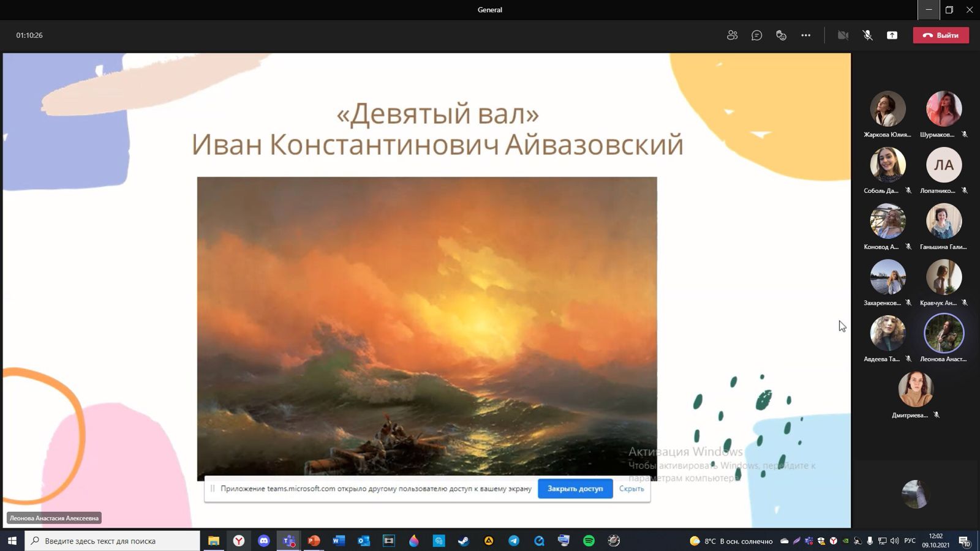Click the Скрыть link in sharing bar
Viewport: 980px width, 551px height.
631,489
